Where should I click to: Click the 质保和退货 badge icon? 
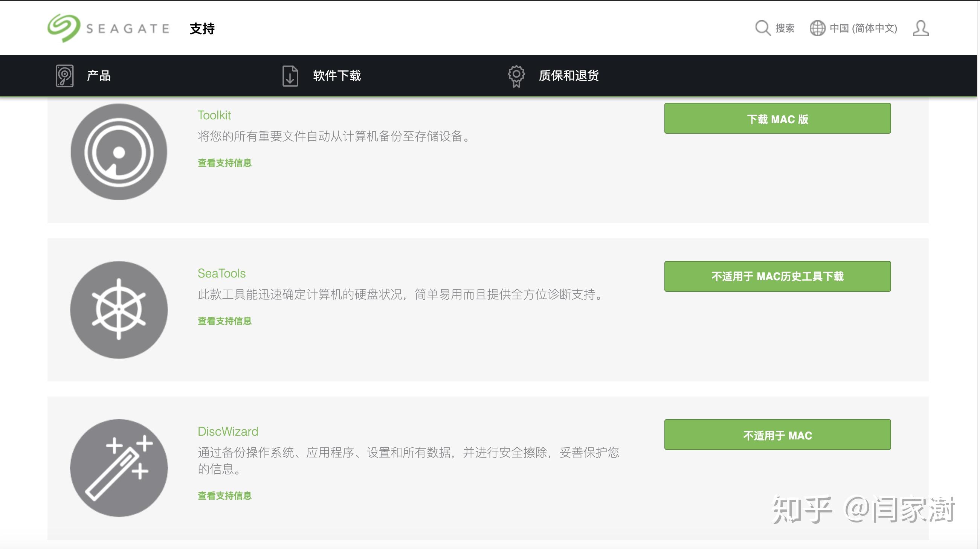pyautogui.click(x=516, y=76)
